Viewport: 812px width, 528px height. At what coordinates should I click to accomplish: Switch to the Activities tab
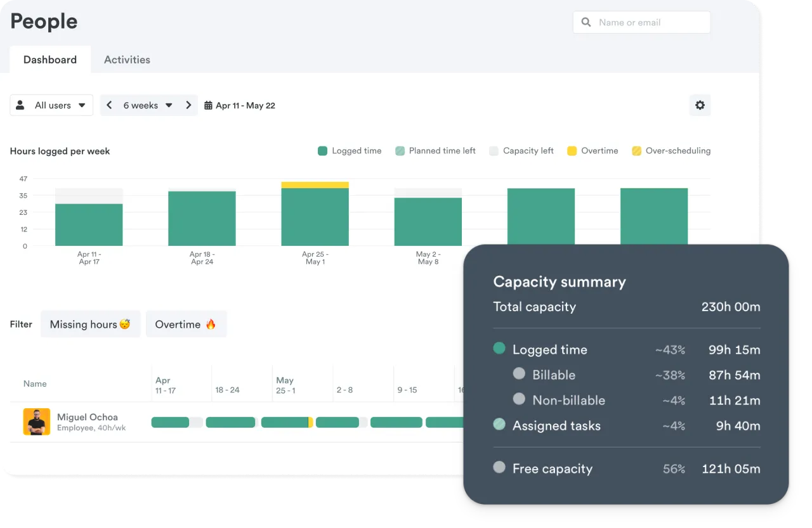127,59
